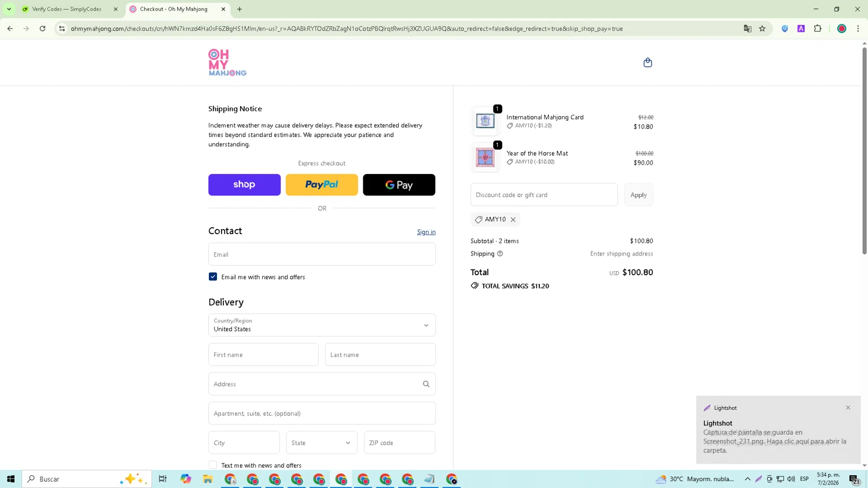Open Windows Start menu
This screenshot has width=868, height=488.
tap(10, 479)
